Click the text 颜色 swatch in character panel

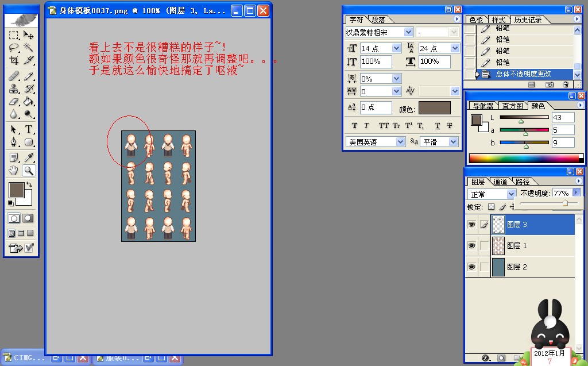tap(434, 108)
